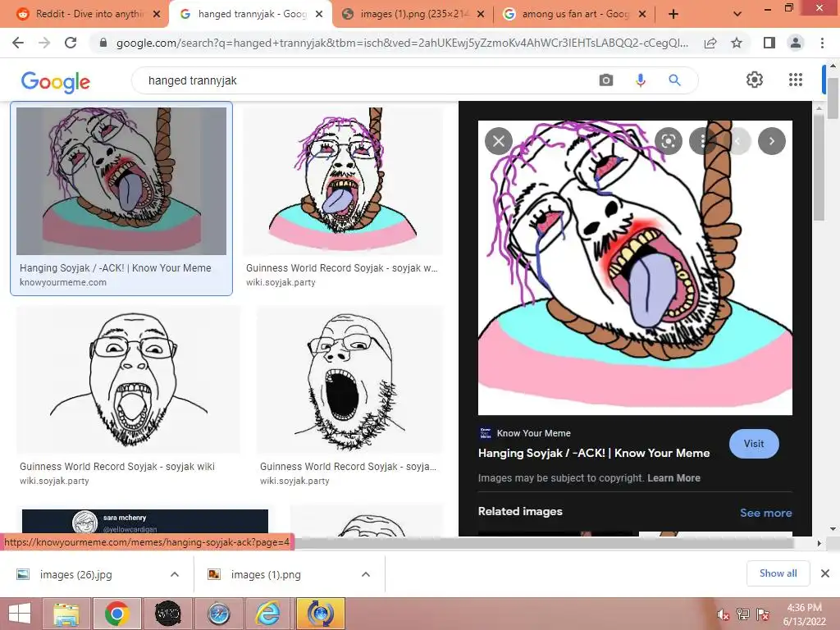Click the 'Guinness World Record Soyjak - soyjak wiki' caption
840x630 pixels.
[116, 467]
